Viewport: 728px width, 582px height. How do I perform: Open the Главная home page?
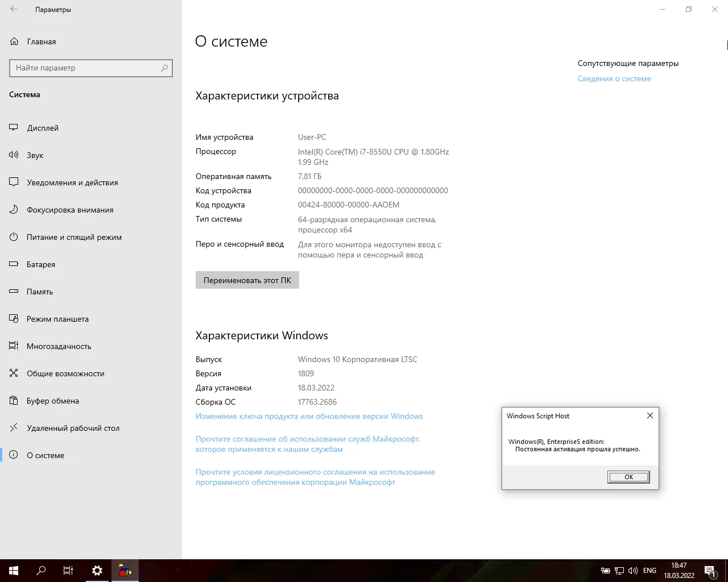[91, 41]
